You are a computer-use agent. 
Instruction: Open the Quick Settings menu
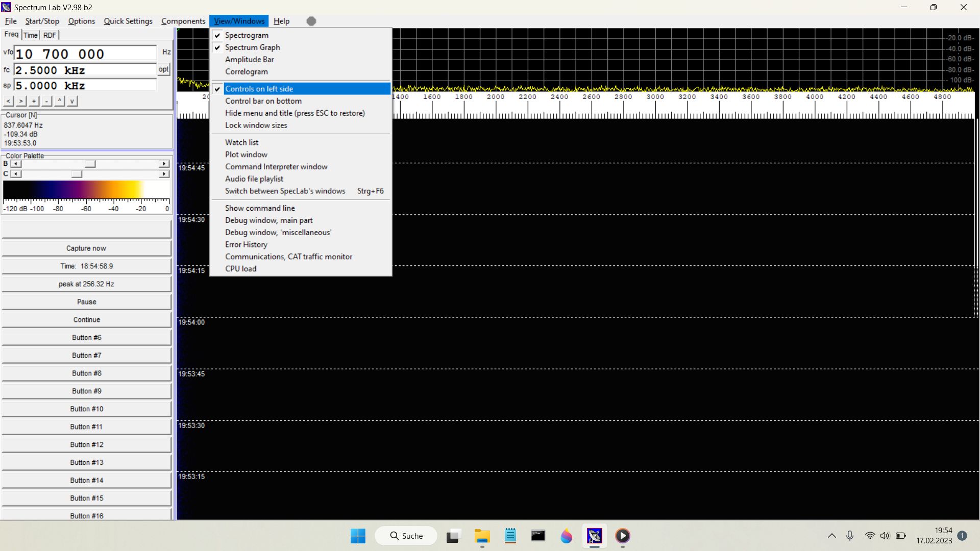(x=128, y=21)
